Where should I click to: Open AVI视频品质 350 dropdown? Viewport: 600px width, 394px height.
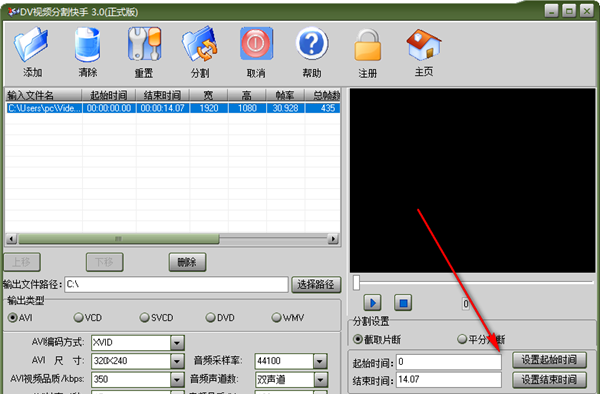click(x=177, y=379)
